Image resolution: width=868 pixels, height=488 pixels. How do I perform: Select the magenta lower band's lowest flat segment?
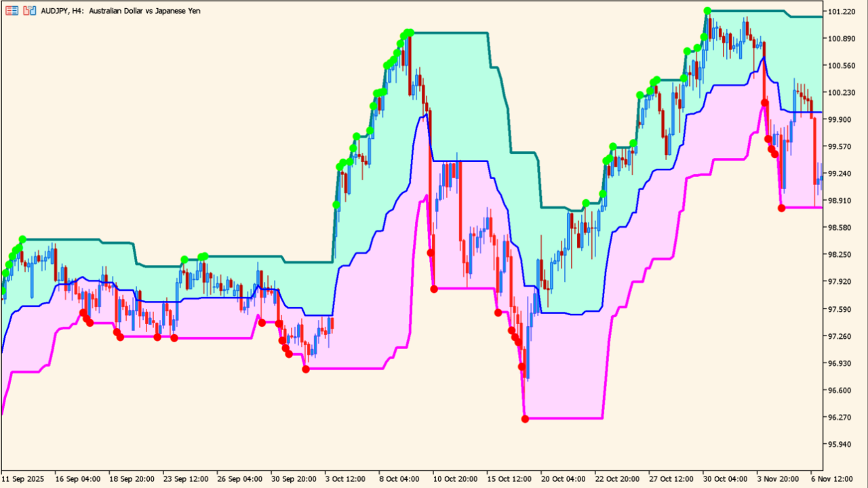point(563,418)
